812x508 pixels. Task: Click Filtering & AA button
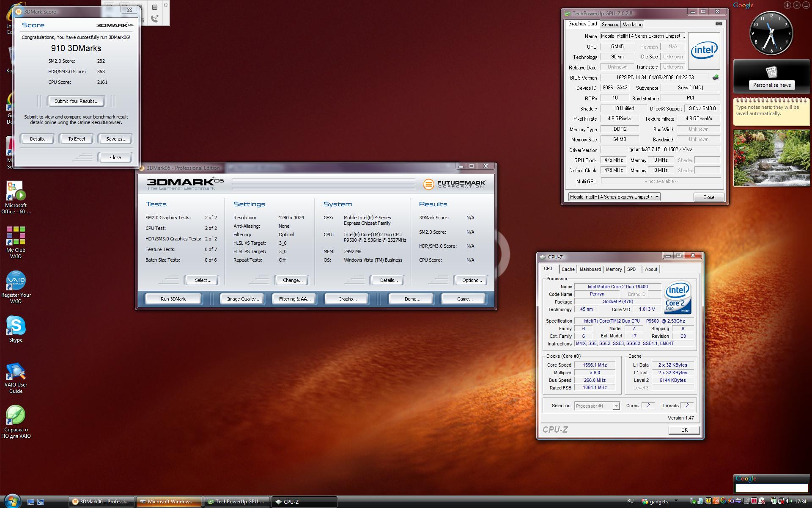coord(294,299)
